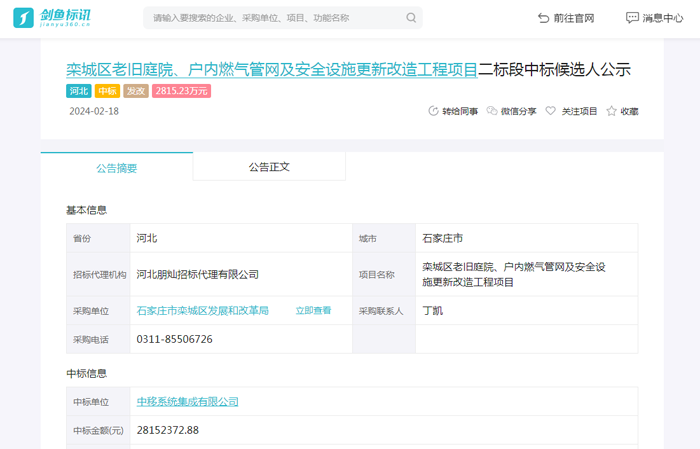Click the 河北 region tag
Viewport: 700px width, 449px height.
click(x=79, y=91)
